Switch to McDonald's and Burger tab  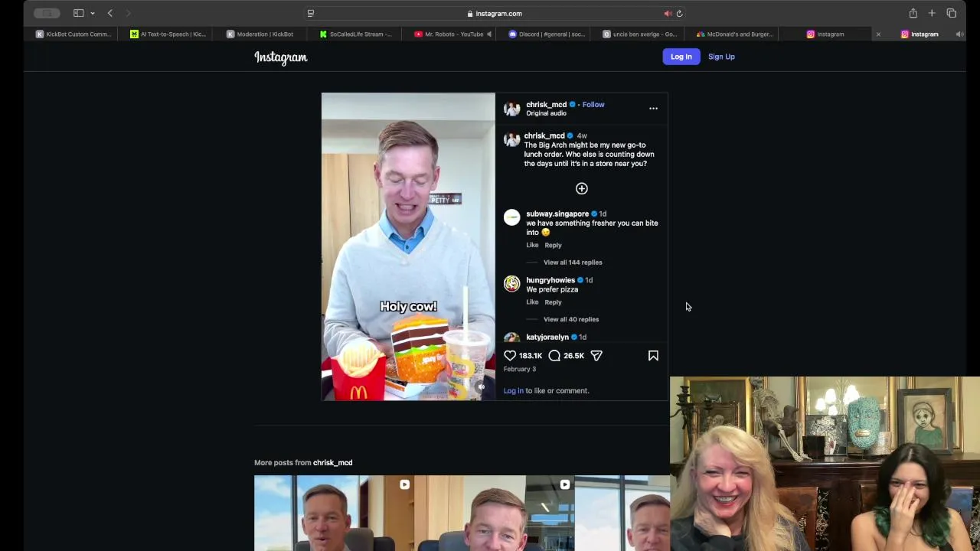(736, 34)
